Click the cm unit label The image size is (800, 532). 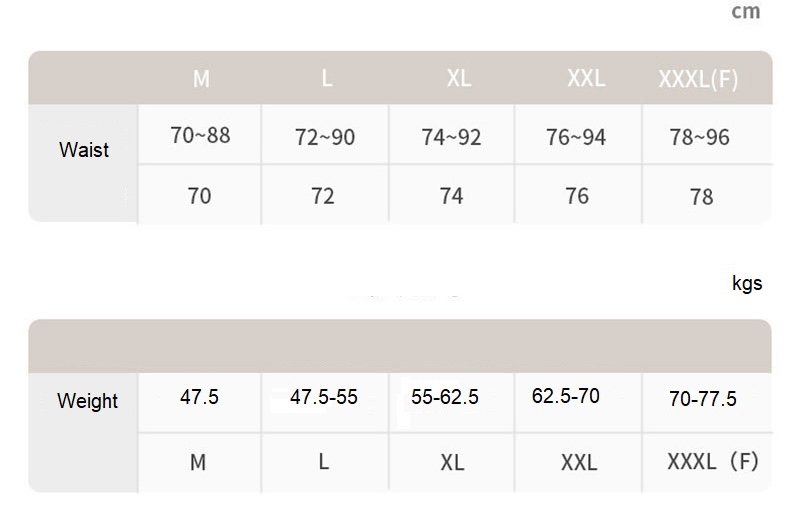coord(746,11)
